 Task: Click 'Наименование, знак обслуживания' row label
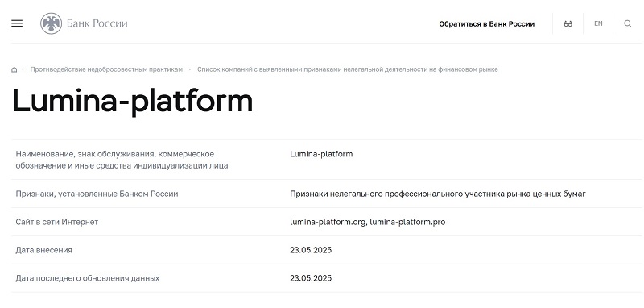(x=122, y=160)
